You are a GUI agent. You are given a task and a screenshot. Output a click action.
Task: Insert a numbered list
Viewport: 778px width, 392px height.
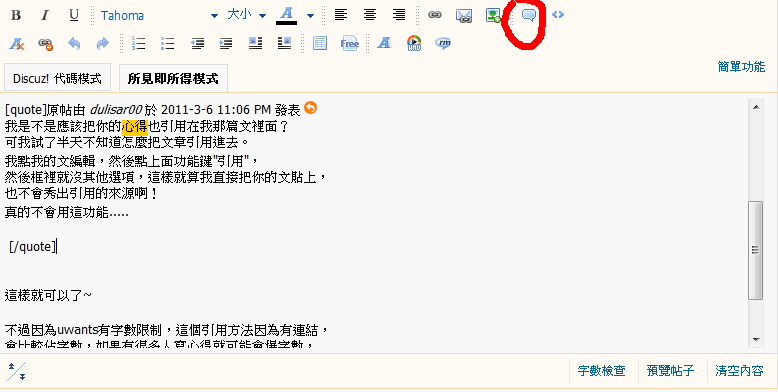138,44
